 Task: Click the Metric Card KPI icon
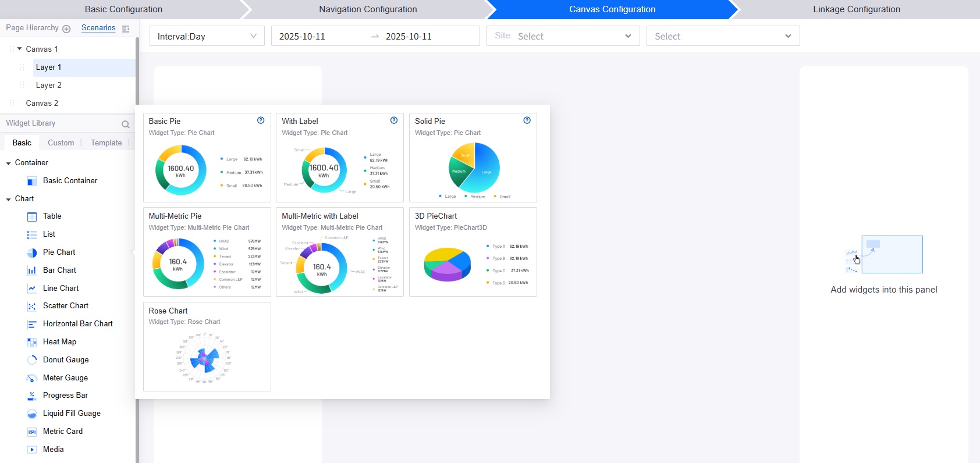(x=32, y=432)
